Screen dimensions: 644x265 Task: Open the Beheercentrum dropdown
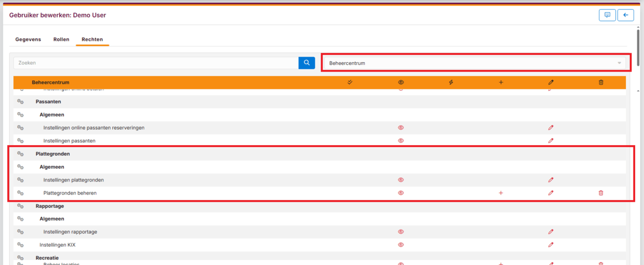(474, 63)
